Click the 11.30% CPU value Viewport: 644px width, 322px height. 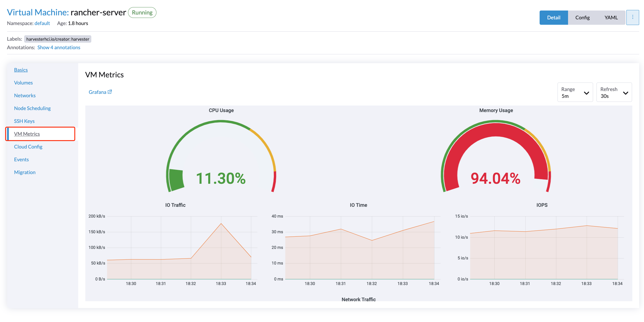click(x=221, y=178)
